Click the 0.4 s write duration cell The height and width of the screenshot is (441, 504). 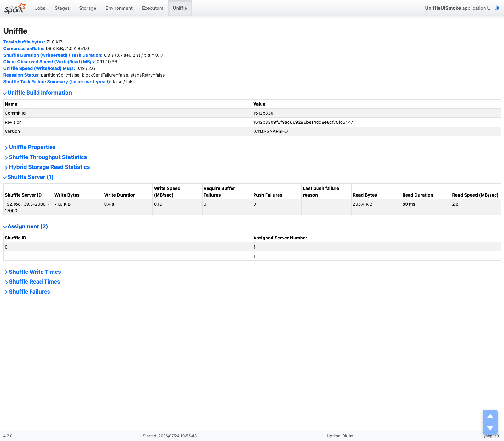(x=128, y=207)
